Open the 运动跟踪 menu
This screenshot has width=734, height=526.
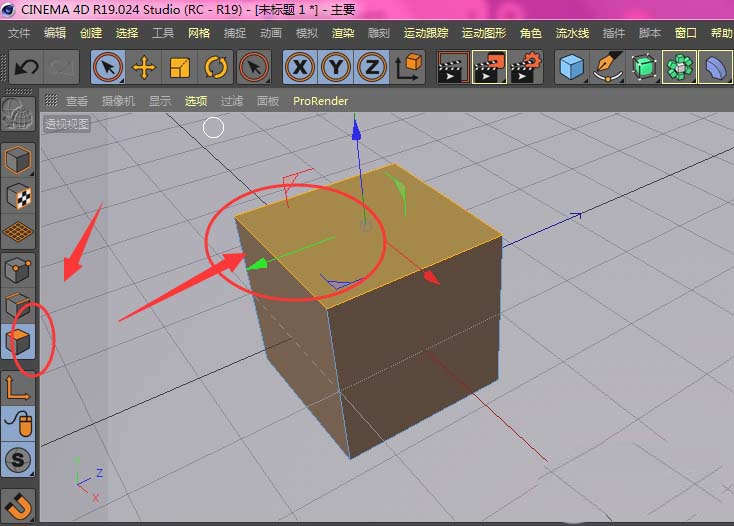[426, 33]
